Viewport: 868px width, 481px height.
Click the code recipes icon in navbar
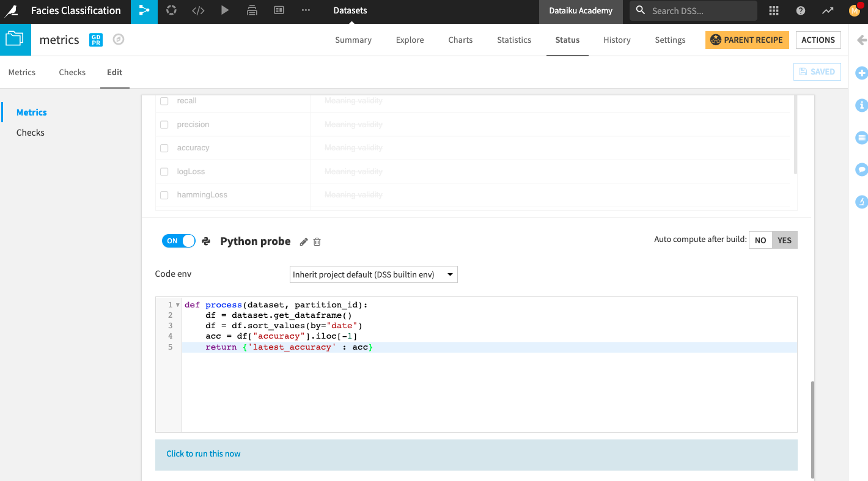198,11
